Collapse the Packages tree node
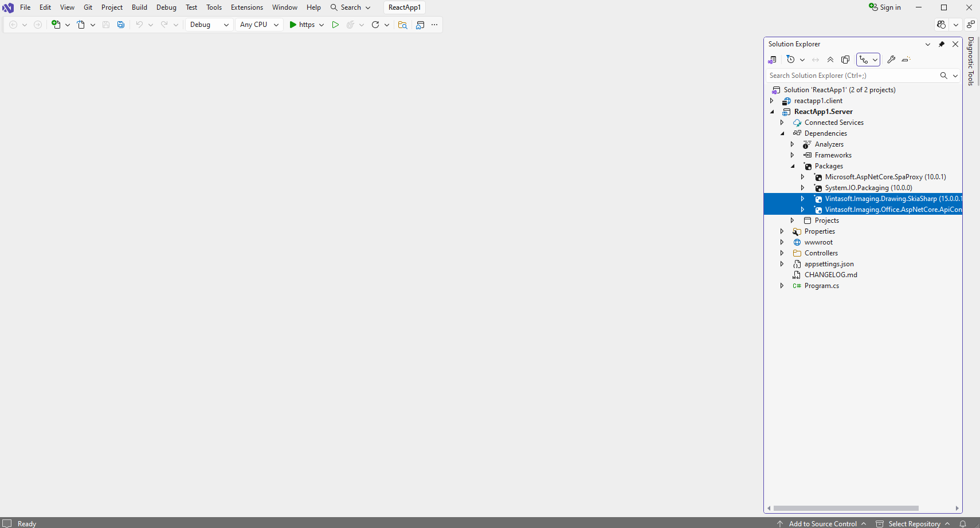 (793, 166)
